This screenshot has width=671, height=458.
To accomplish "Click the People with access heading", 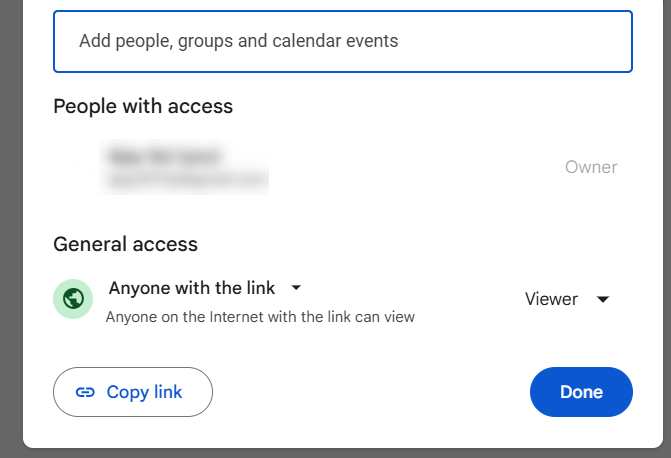I will click(x=143, y=106).
